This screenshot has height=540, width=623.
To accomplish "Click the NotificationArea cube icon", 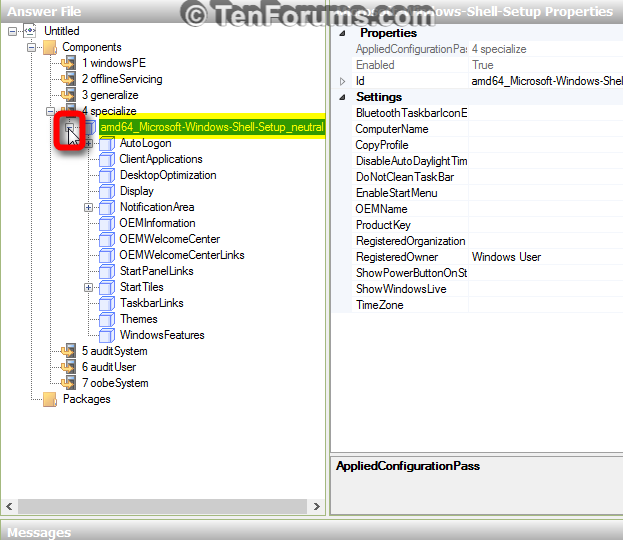I will coord(107,207).
